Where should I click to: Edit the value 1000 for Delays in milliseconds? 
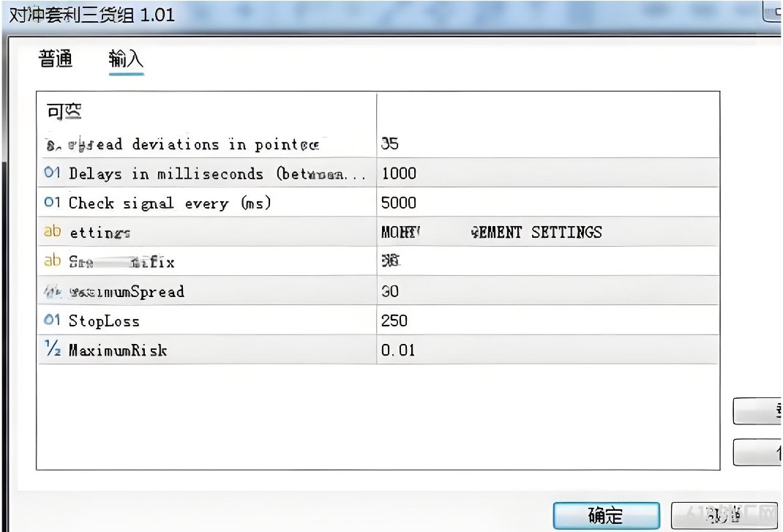[548, 173]
